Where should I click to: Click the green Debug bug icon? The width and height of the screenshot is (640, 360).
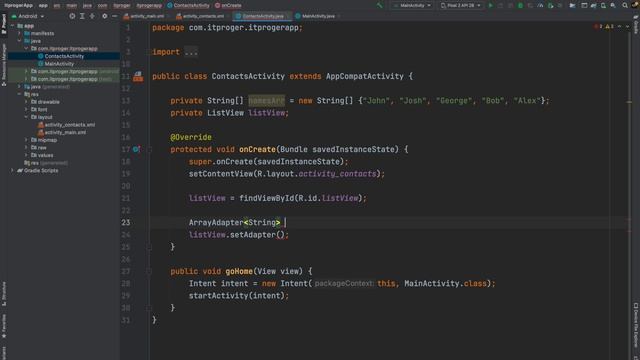pyautogui.click(x=520, y=5)
